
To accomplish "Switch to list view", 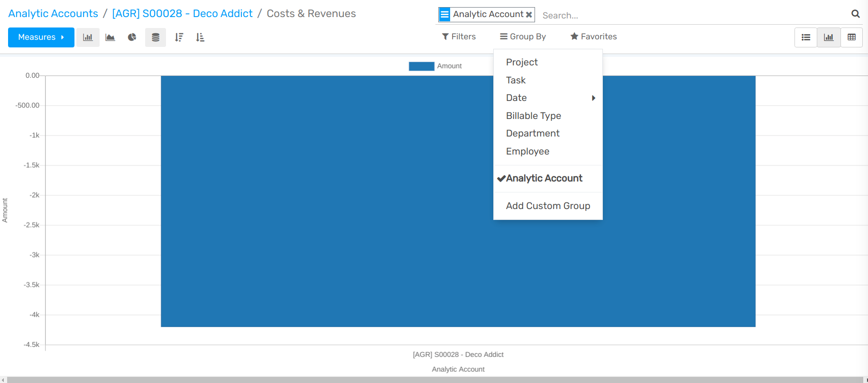I will [805, 37].
